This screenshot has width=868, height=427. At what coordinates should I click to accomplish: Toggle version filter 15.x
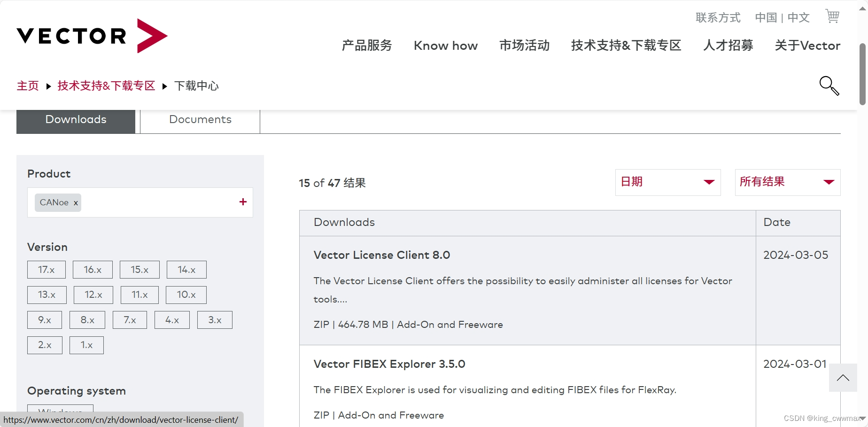139,270
